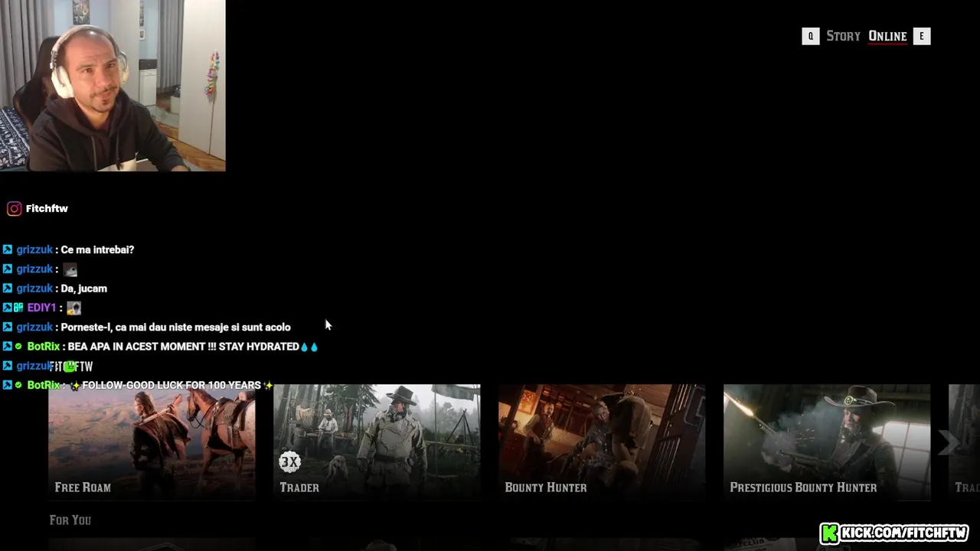This screenshot has width=980, height=551.
Task: Click the water droplet emojis in BotRix message
Action: [309, 347]
